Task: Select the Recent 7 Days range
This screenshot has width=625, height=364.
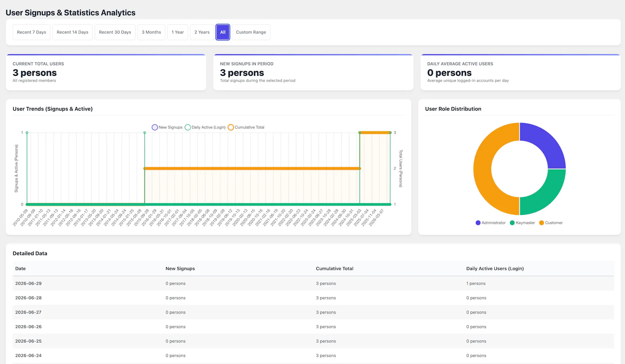Action: coord(31,32)
